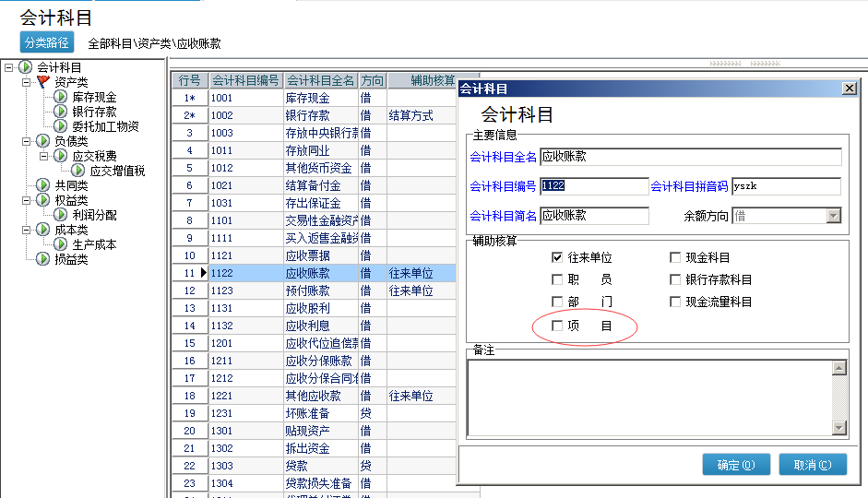
Task: Check the 现金流量科目 checkbox
Action: 675,302
